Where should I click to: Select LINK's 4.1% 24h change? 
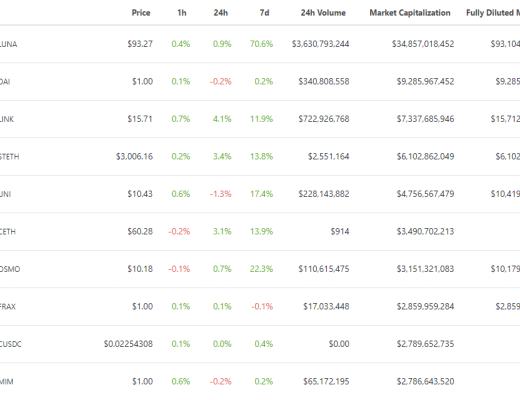pyautogui.click(x=222, y=119)
